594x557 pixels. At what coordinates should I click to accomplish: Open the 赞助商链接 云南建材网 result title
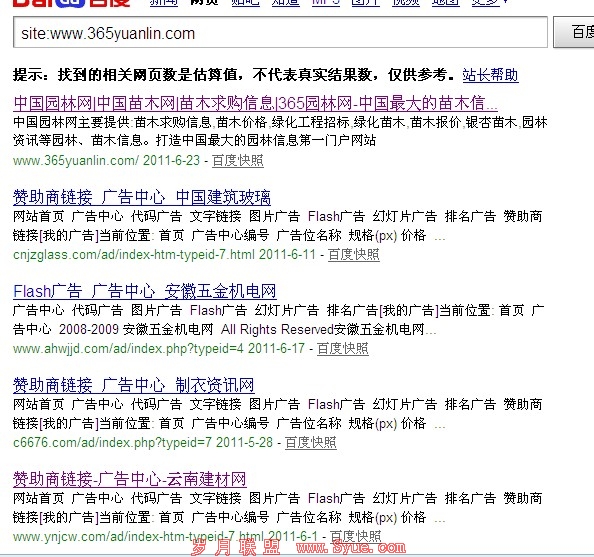tap(130, 479)
